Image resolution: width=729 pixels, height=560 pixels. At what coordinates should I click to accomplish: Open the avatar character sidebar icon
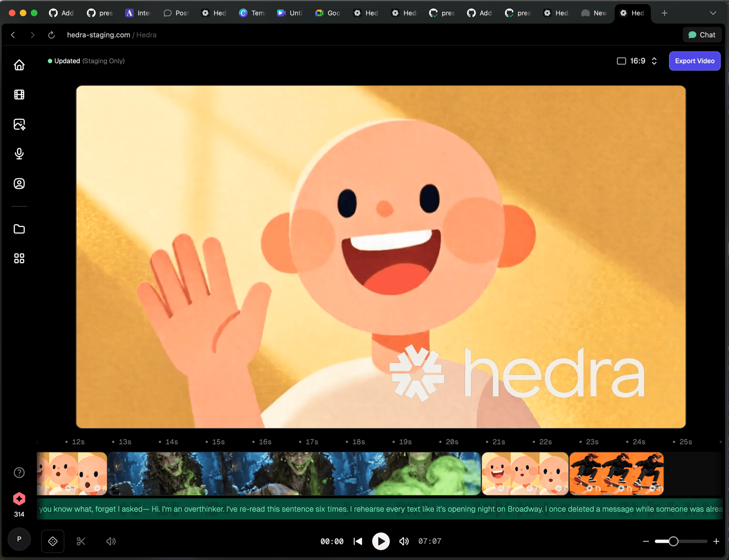point(19,183)
